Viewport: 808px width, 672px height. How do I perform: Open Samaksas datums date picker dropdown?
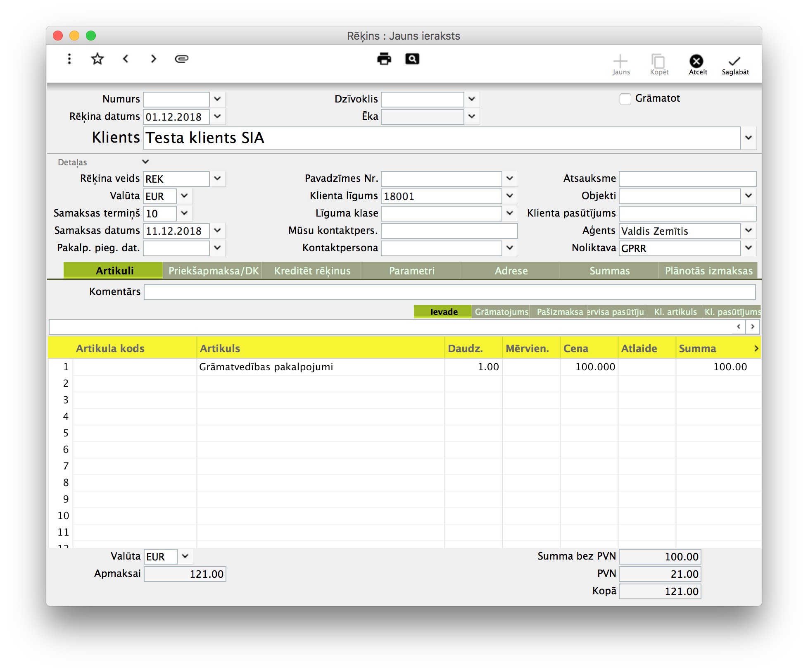[x=217, y=231]
